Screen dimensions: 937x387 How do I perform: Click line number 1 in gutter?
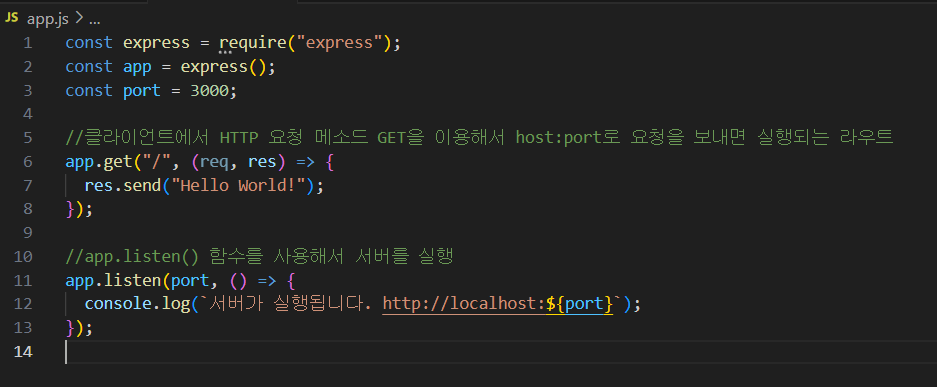[x=27, y=43]
